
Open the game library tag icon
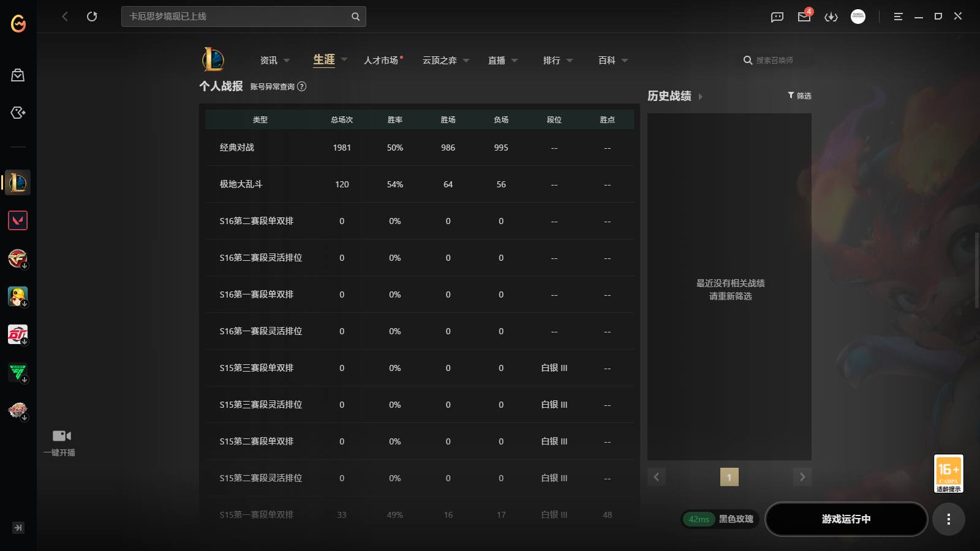click(x=18, y=113)
